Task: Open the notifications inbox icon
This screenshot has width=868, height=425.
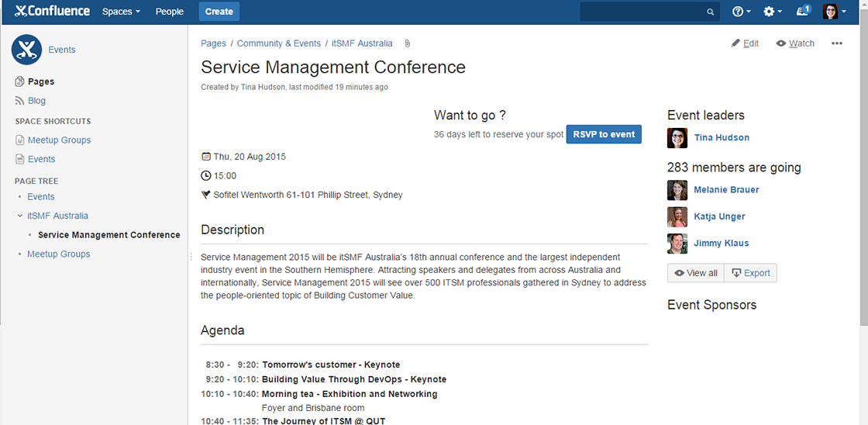Action: pos(803,11)
